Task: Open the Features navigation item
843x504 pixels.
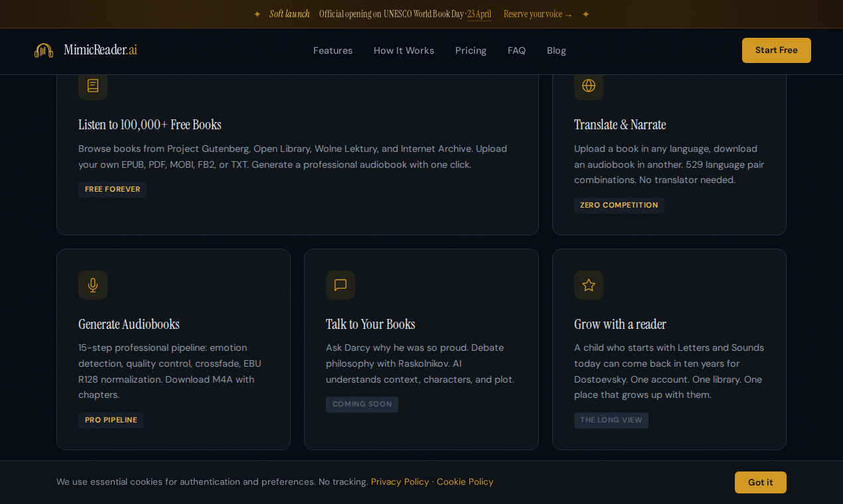Action: [333, 50]
